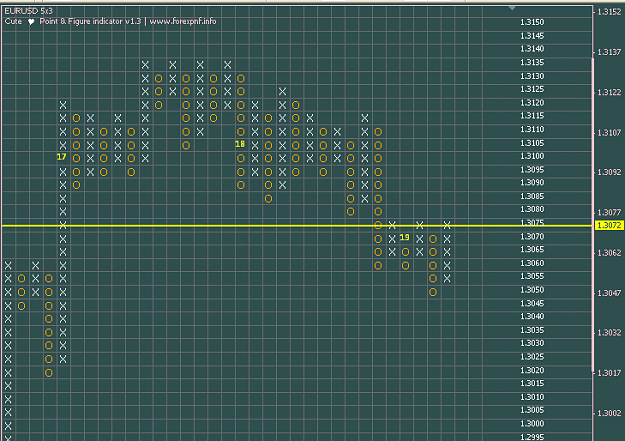Click the 1.3100 grid price label
The height and width of the screenshot is (441, 625).
532,156
